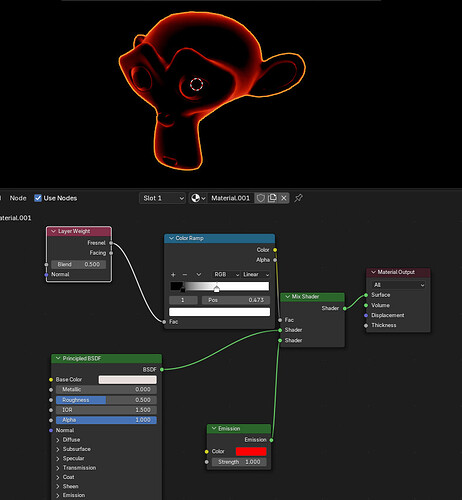Click the Mix Shader output socket

[345, 308]
